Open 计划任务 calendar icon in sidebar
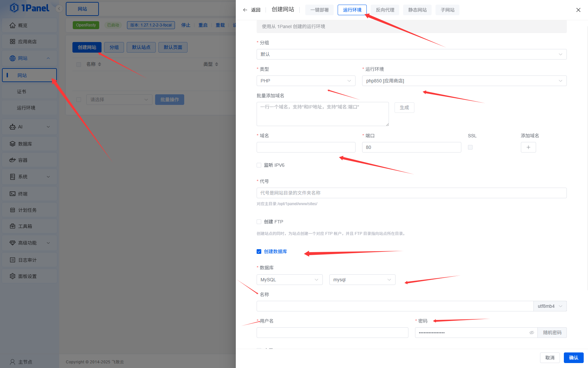Image resolution: width=588 pixels, height=368 pixels. (13, 210)
